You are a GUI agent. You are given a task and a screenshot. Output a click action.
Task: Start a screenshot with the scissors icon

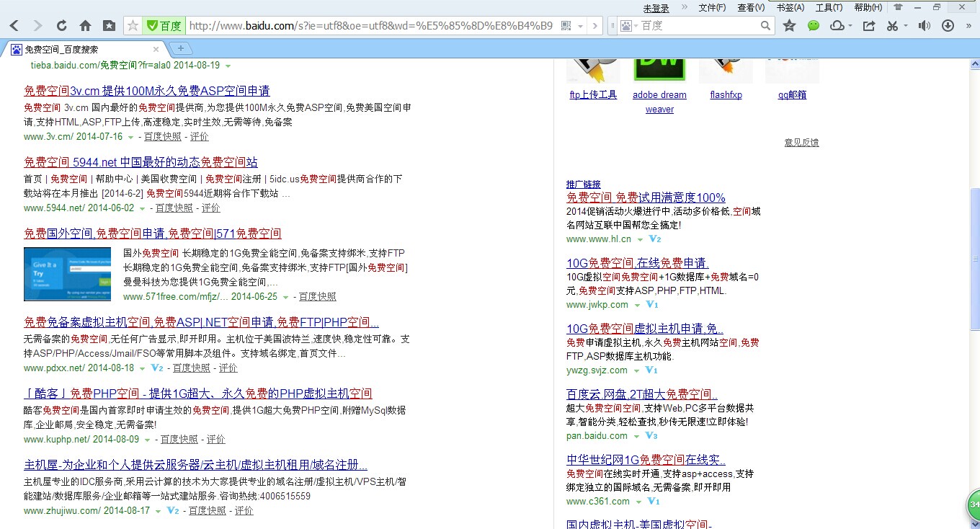click(x=893, y=26)
